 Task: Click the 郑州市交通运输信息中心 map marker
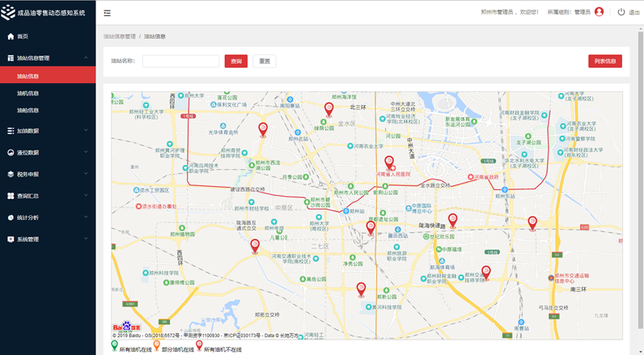click(x=551, y=278)
